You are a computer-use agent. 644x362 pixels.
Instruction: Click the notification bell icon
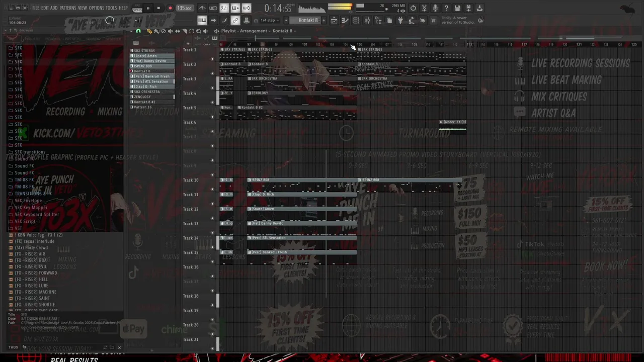480,20
